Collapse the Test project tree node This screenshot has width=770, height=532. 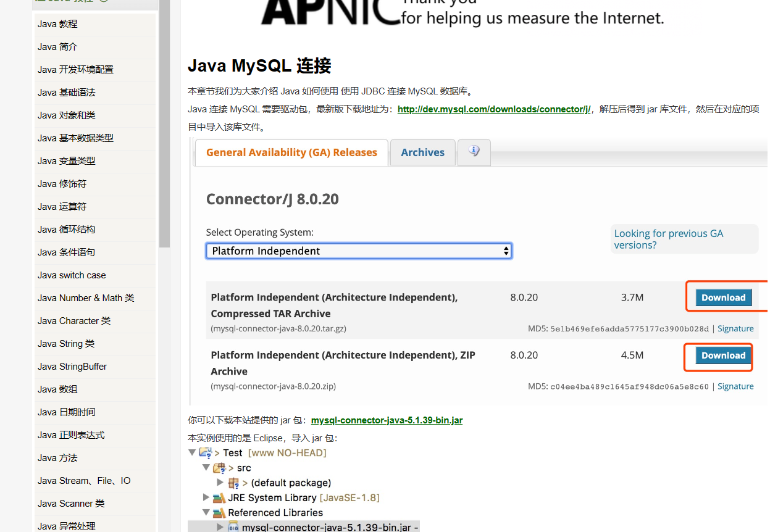pos(193,453)
